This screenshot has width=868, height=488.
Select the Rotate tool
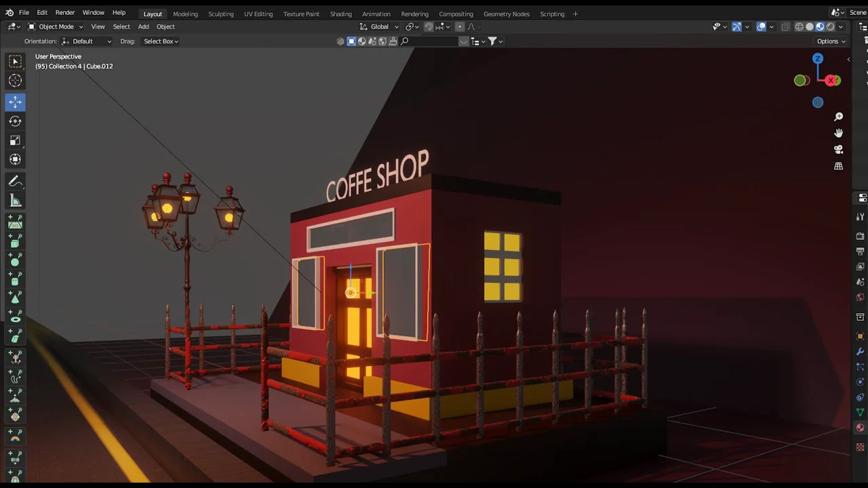click(x=15, y=121)
